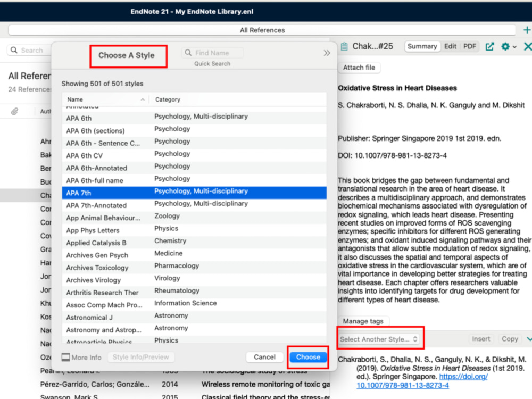The width and height of the screenshot is (532, 399).
Task: Select the APA 7th-Annotated style
Action: pyautogui.click(x=194, y=205)
